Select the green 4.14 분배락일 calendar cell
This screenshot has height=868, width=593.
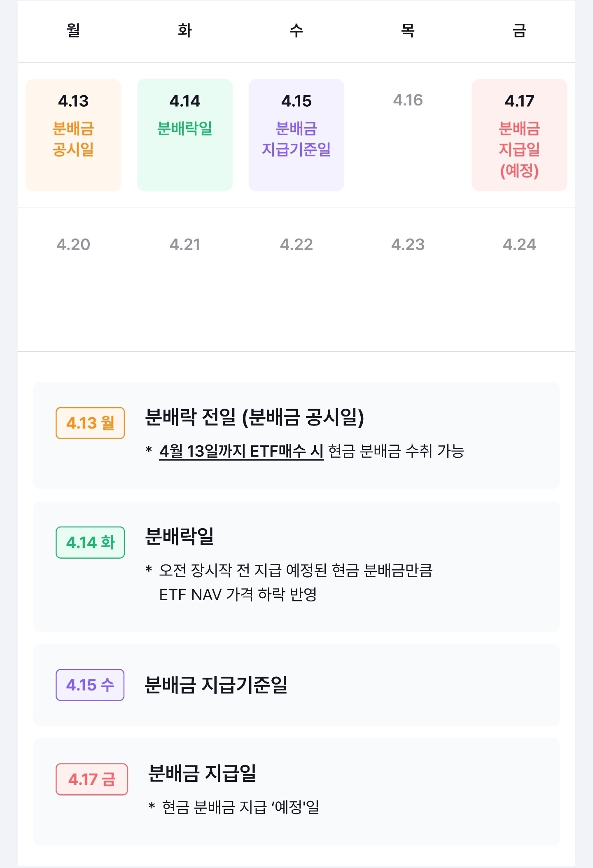[x=184, y=135]
